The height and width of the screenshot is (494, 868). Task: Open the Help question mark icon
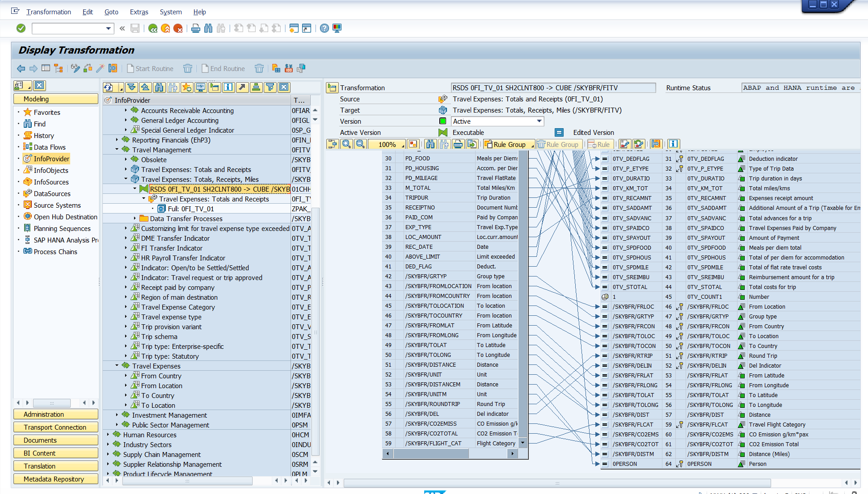point(324,29)
